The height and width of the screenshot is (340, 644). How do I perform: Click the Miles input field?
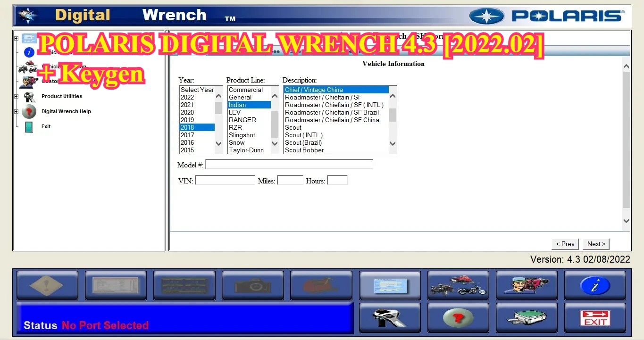point(290,180)
